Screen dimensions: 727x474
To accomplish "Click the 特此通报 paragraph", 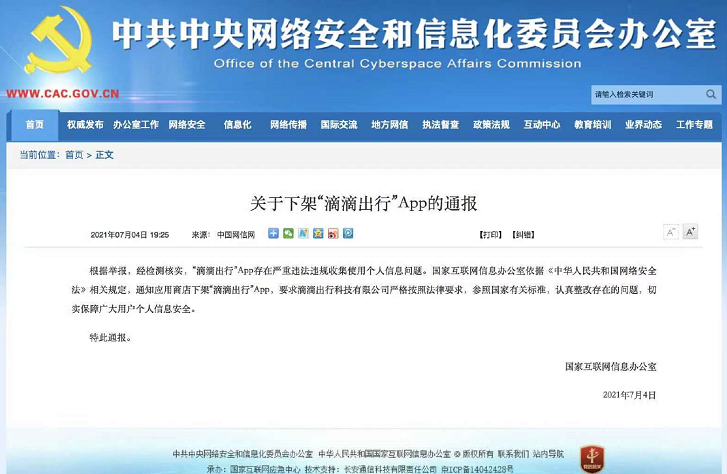I will pyautogui.click(x=110, y=338).
